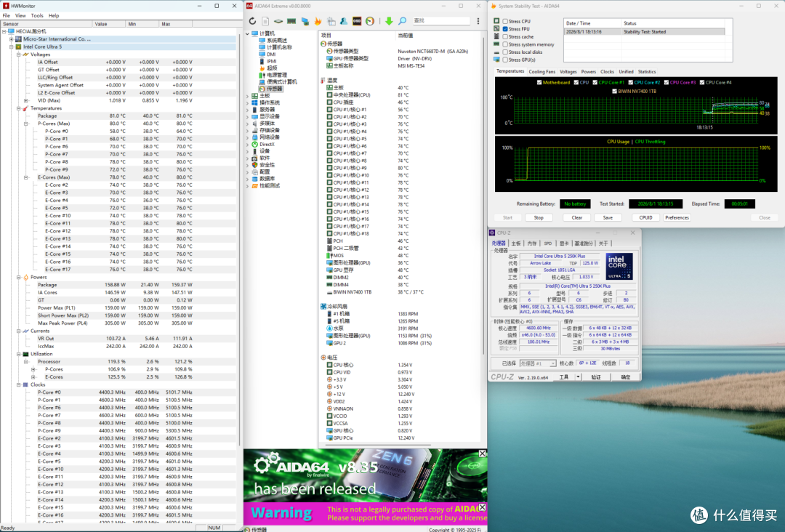Enable Stress system memory checkbox
Viewport: 785px width, 532px height.
point(505,44)
